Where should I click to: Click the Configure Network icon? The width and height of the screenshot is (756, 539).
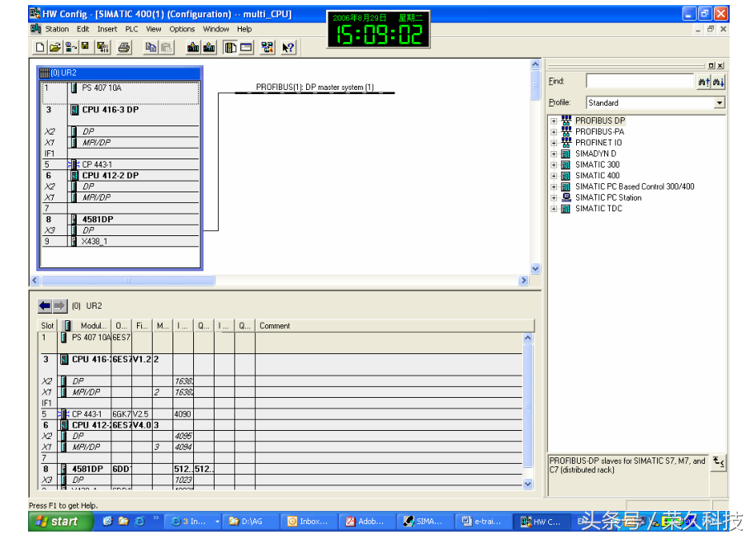click(267, 48)
